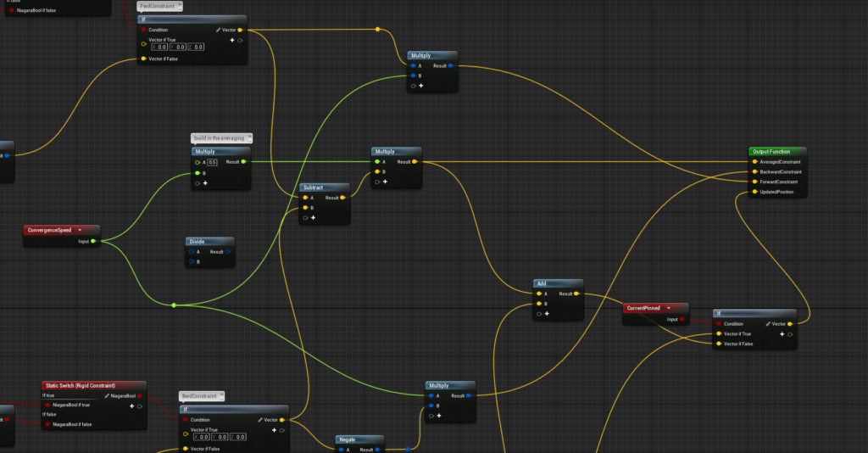Click the 'NiagaraBool if true' pin on Static Switch
Image resolution: width=868 pixels, height=453 pixels.
coord(47,405)
